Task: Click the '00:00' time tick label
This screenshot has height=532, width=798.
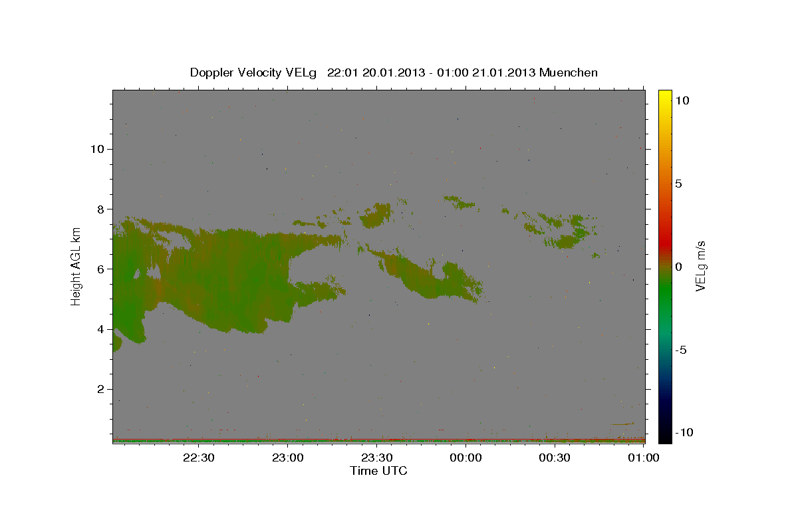Action: coord(465,457)
